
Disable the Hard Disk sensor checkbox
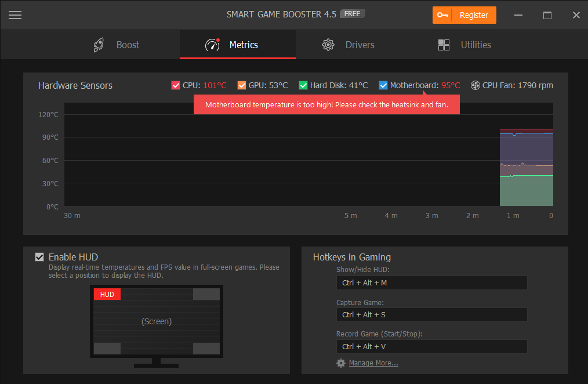303,85
